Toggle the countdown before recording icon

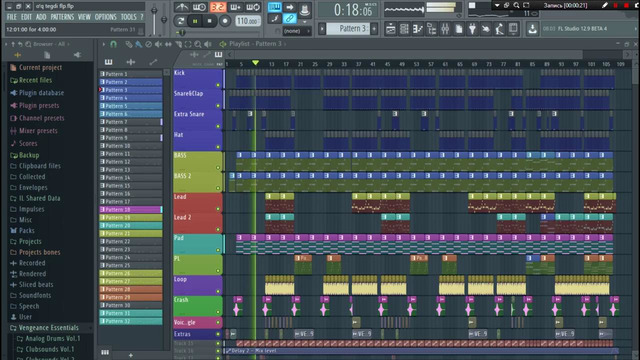tap(218, 7)
